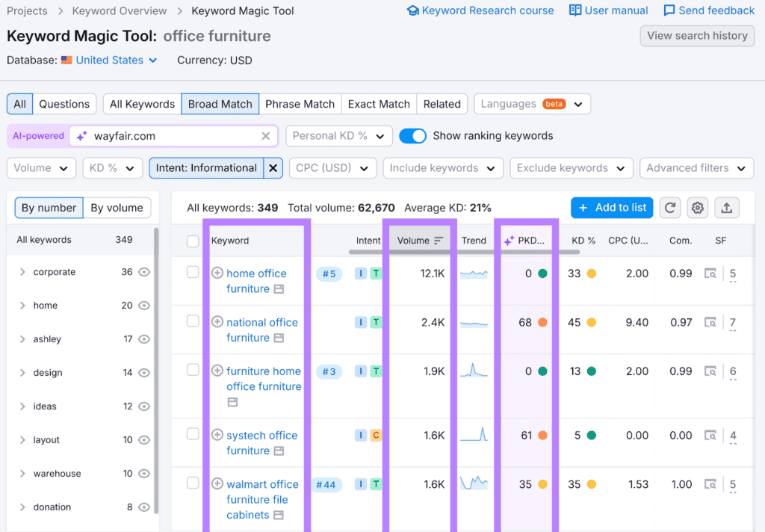
Task: Open the Advanced filters dropdown
Action: [696, 168]
